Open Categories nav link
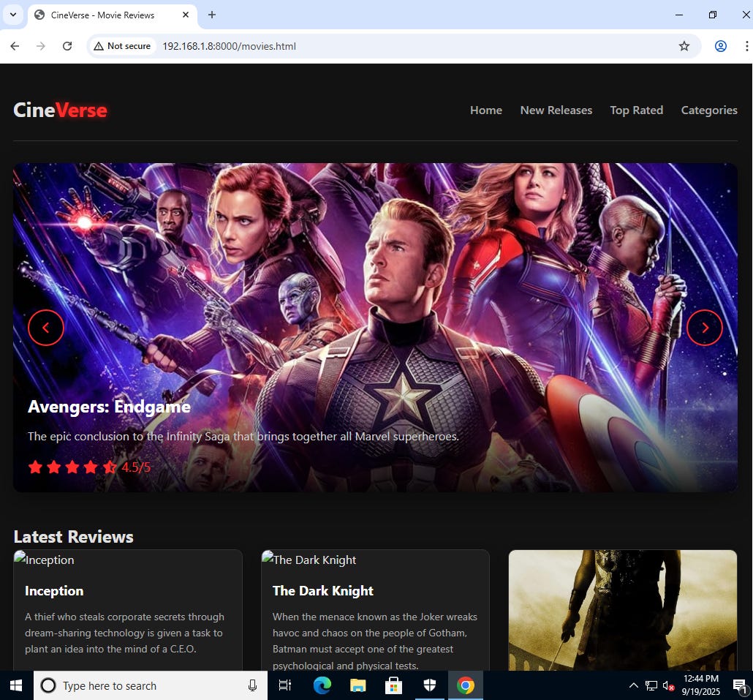 pyautogui.click(x=709, y=110)
